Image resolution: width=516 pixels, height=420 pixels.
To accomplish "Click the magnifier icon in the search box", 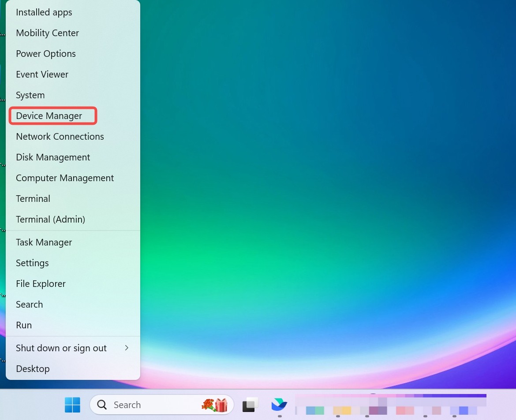I will 102,405.
